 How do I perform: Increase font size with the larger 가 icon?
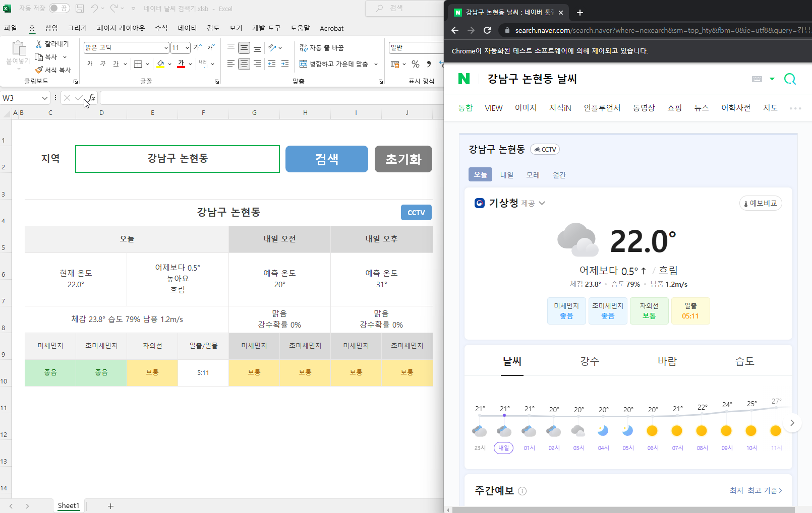198,47
